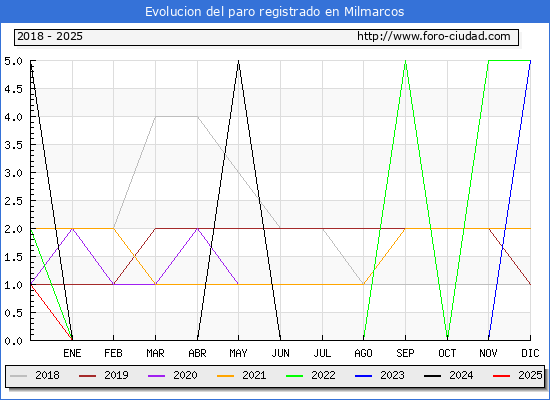The image size is (550, 400).
Task: Open the http://www.foro-ciudad.com link text
Action: [x=434, y=36]
